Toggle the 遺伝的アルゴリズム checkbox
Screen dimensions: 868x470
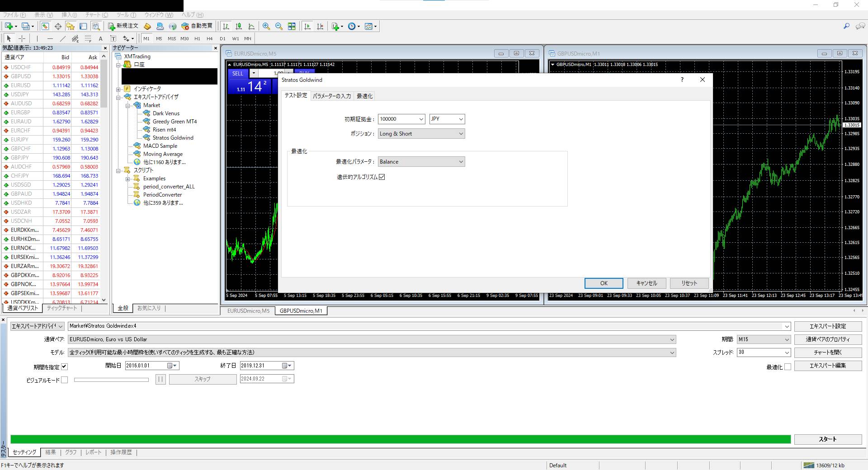point(382,177)
